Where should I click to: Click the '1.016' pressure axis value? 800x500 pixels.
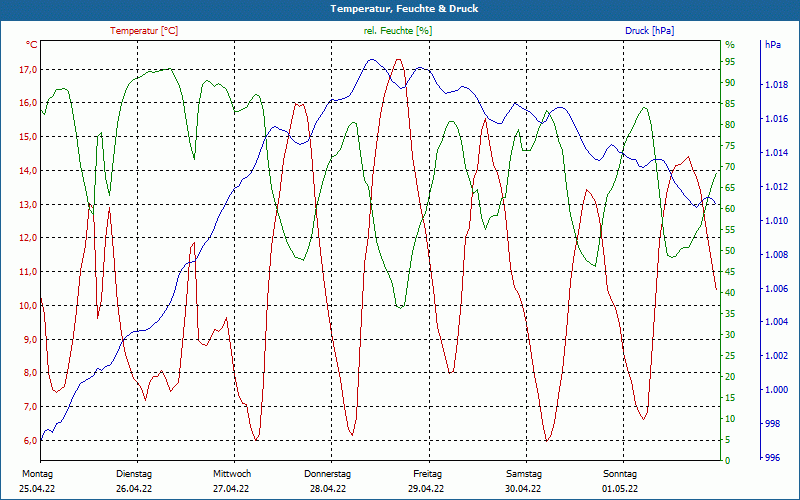(777, 119)
